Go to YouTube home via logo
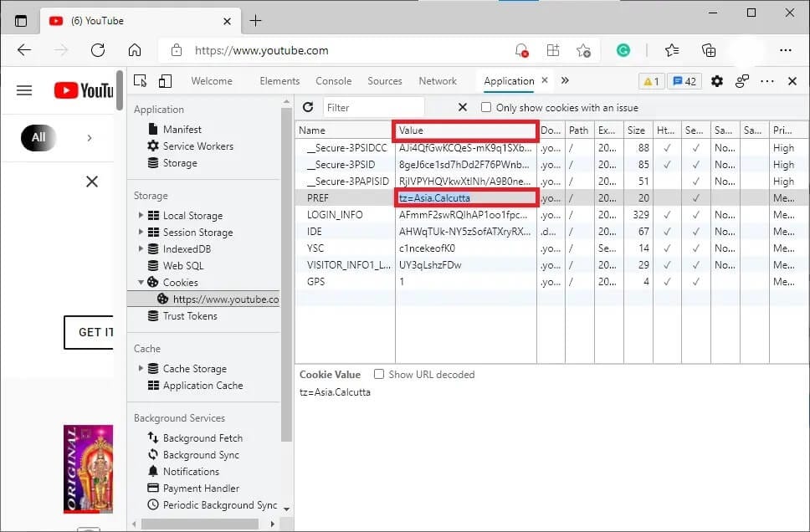 click(84, 90)
